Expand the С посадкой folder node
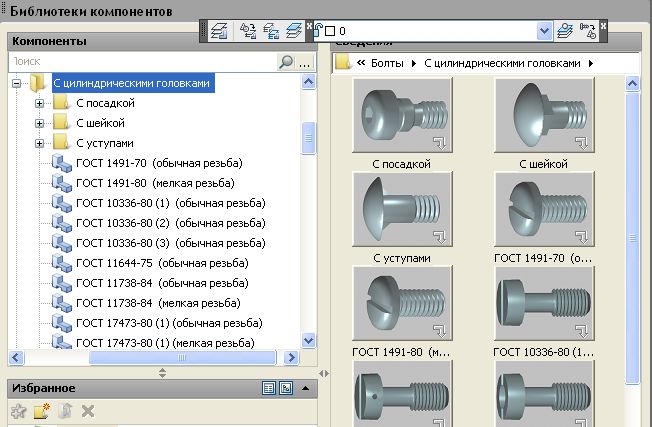The image size is (652, 427). click(x=40, y=103)
